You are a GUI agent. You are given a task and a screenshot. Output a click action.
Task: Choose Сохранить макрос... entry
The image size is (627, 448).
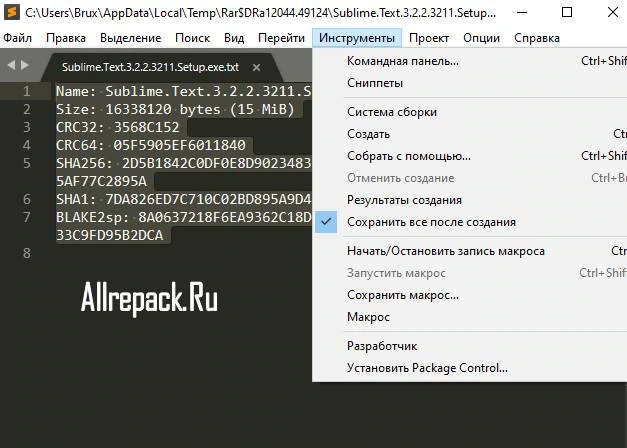[x=470, y=295]
